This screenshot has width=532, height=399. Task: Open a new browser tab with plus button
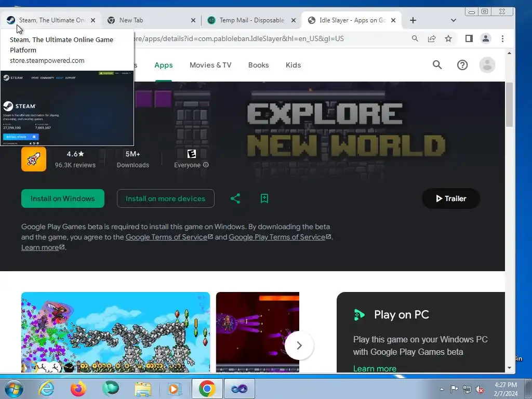pyautogui.click(x=413, y=20)
